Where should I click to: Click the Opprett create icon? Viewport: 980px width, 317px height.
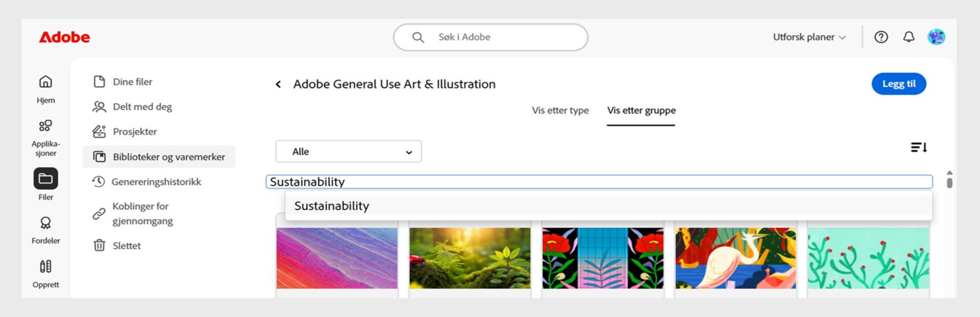tap(45, 266)
